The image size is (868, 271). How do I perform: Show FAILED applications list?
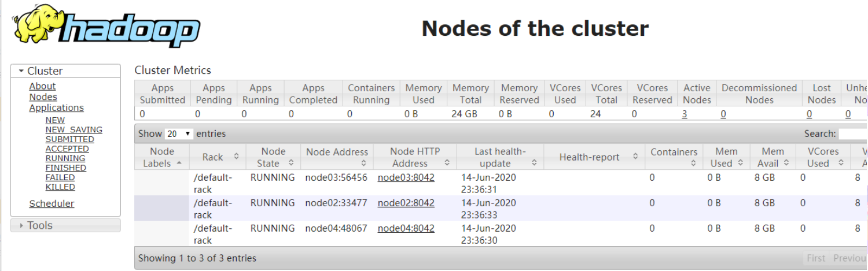coord(60,177)
